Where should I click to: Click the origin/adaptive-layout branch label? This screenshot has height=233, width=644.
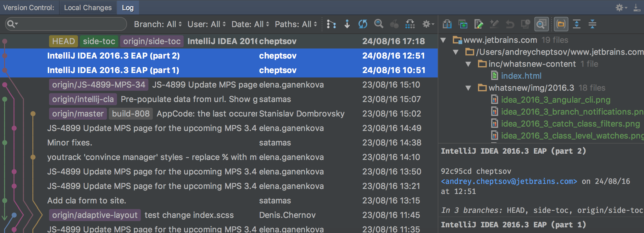[x=95, y=215]
